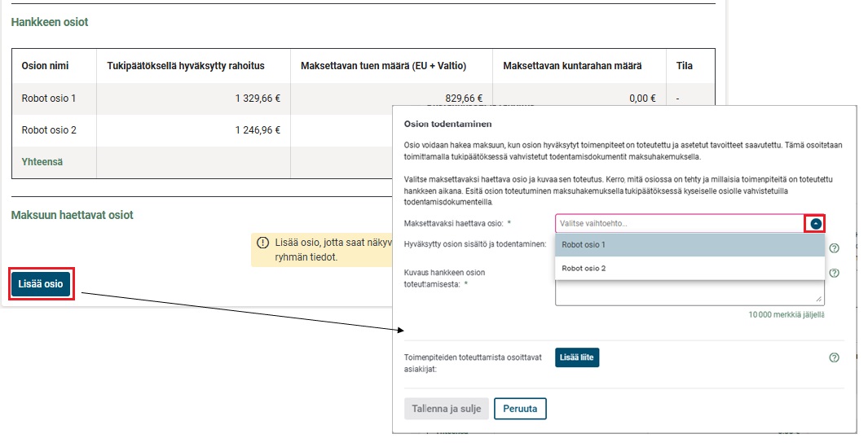Open help icon for Hyväksytty osion sisältö

[834, 248]
